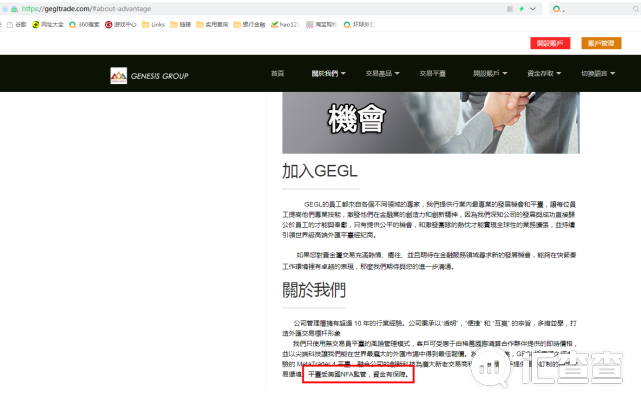Open the 银行金融 bookmark folder
The image size is (641, 397).
(x=249, y=25)
